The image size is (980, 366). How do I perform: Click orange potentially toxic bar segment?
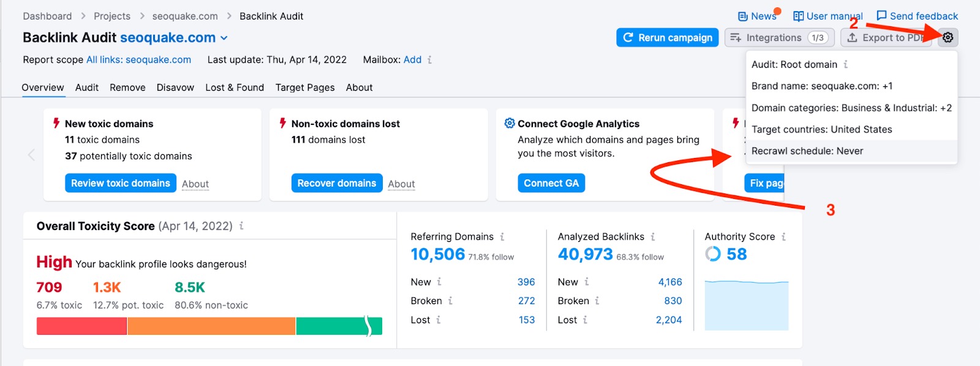[211, 326]
